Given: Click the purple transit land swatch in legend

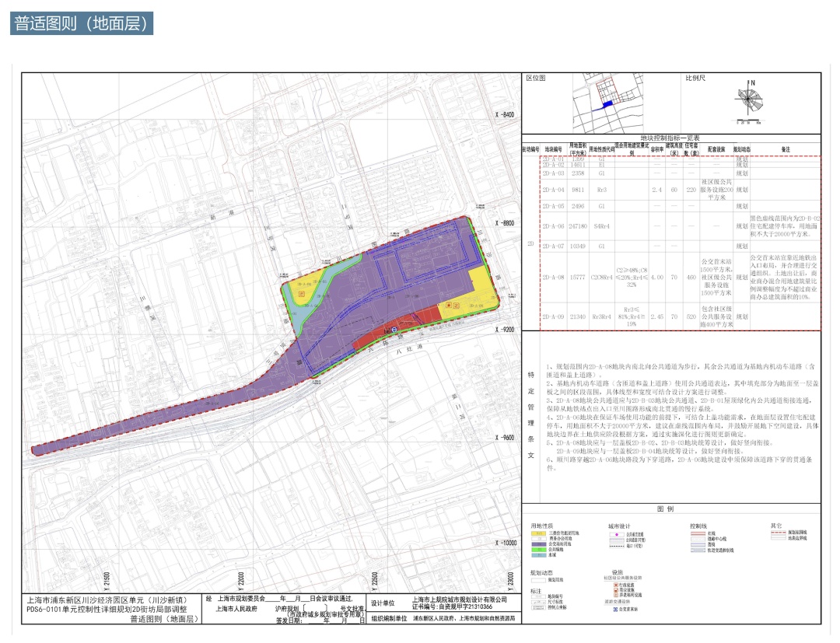Looking at the screenshot, I should [539, 544].
